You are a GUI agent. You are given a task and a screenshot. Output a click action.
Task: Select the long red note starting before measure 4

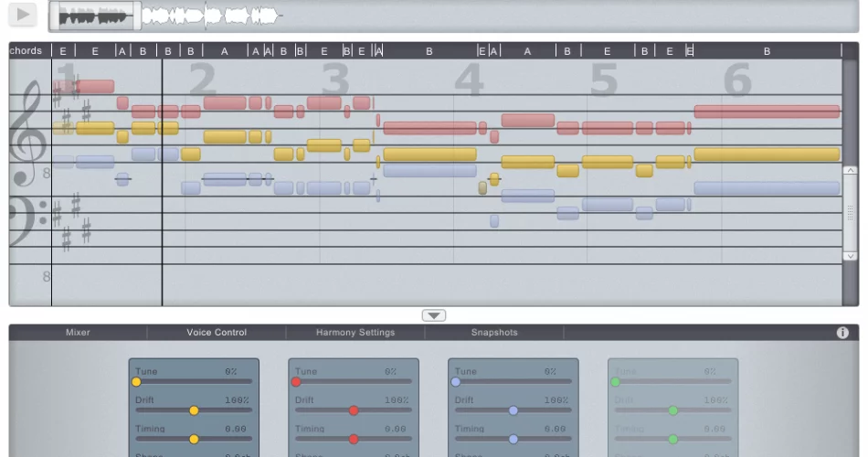429,129
